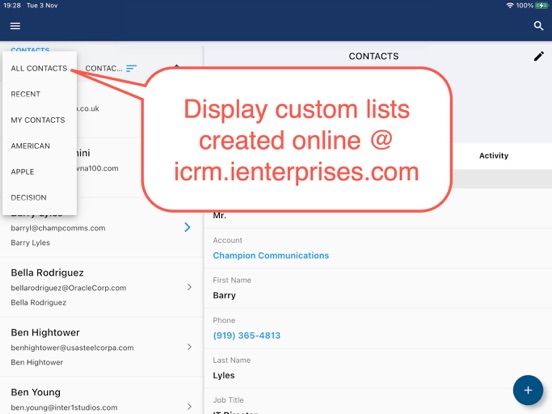Screen dimensions: 552x414
Task: Expand Ben Hightower row chevron
Action: (189, 347)
